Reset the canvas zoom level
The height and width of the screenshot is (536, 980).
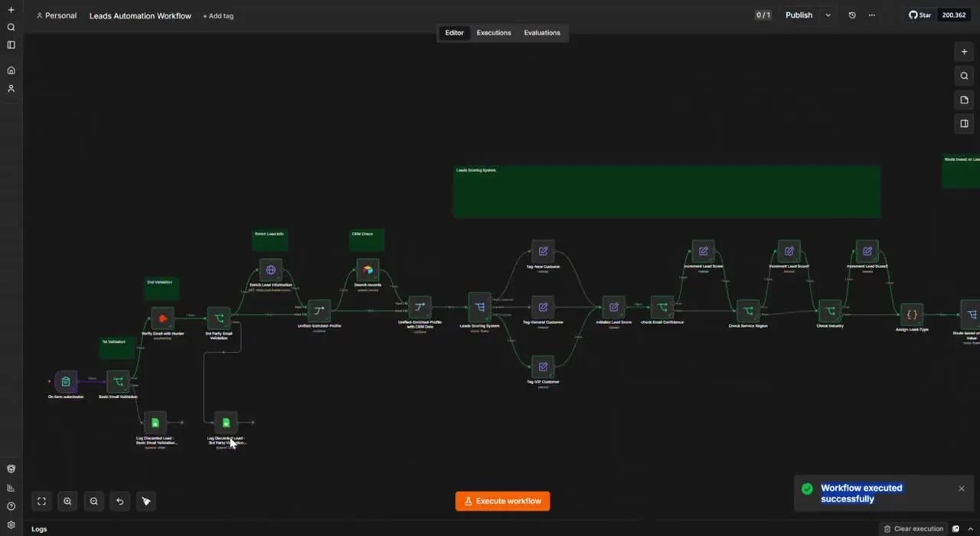pyautogui.click(x=119, y=502)
